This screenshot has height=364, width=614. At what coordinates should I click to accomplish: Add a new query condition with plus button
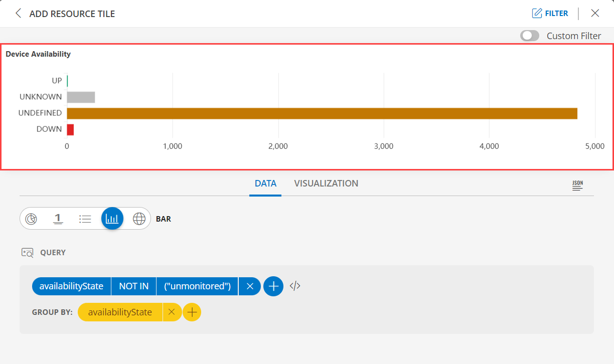tap(273, 286)
